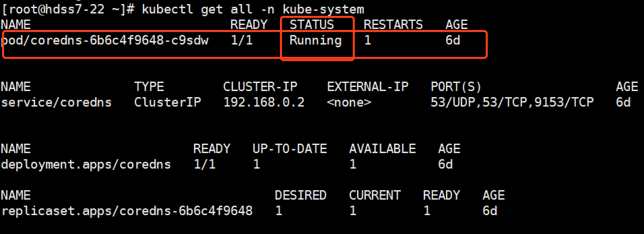Click the TYPE column header
This screenshot has height=234, width=644.
(149, 87)
